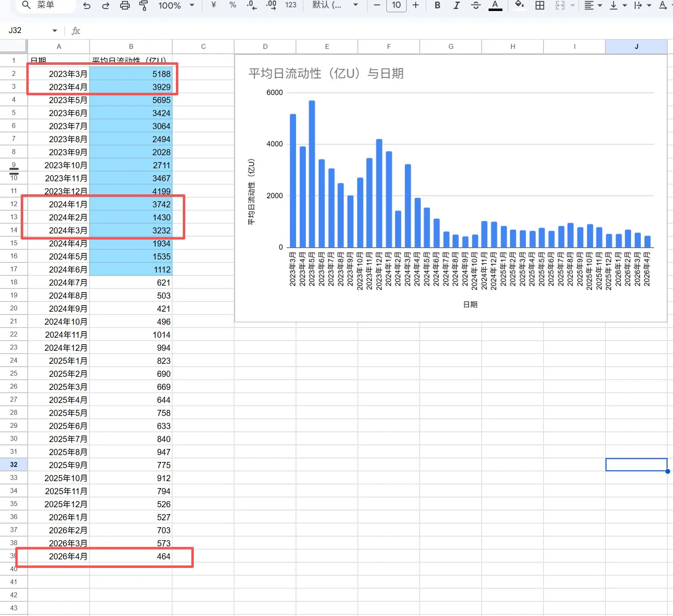The image size is (673, 616).
Task: Toggle italic text style
Action: 456,5
